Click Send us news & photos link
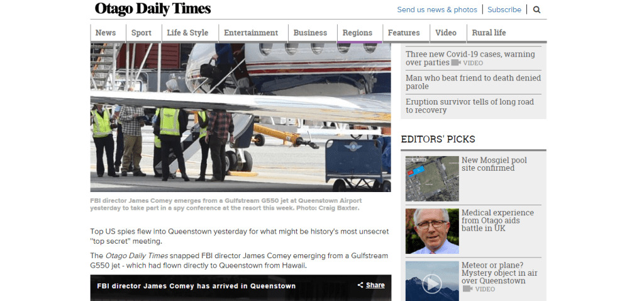 click(437, 9)
